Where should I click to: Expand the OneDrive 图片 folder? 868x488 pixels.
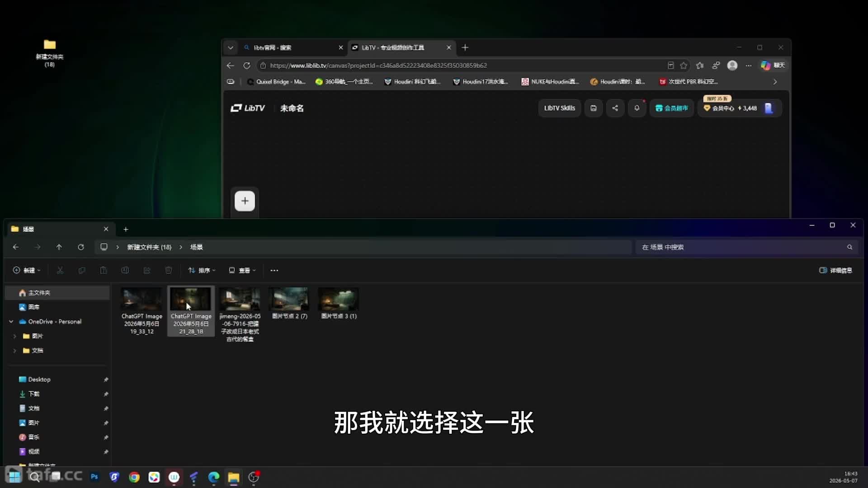pyautogui.click(x=14, y=336)
